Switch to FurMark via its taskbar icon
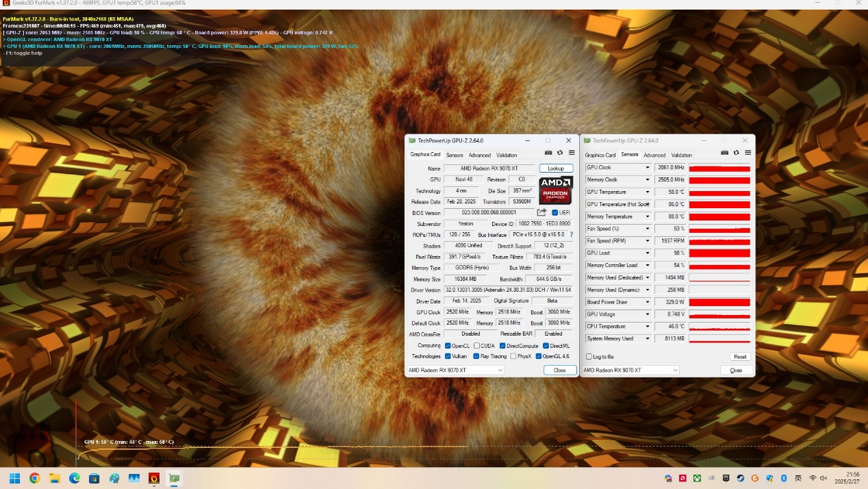This screenshot has width=868, height=489. coord(154,478)
